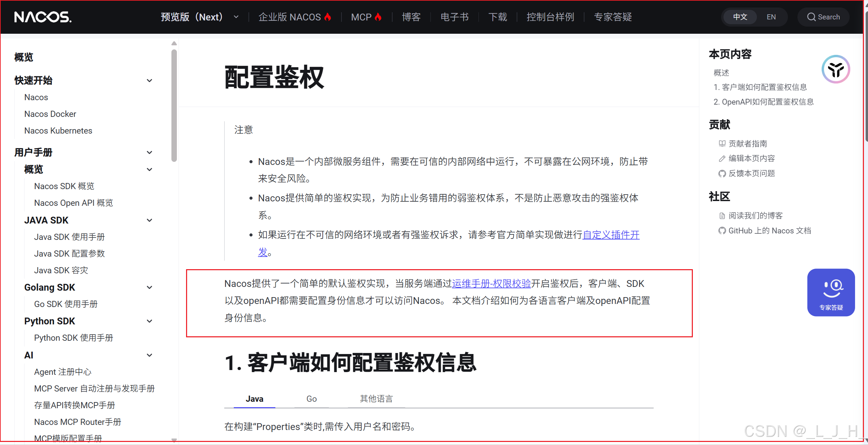Switch language to EN
Screen dimensions: 868x445
click(x=771, y=17)
